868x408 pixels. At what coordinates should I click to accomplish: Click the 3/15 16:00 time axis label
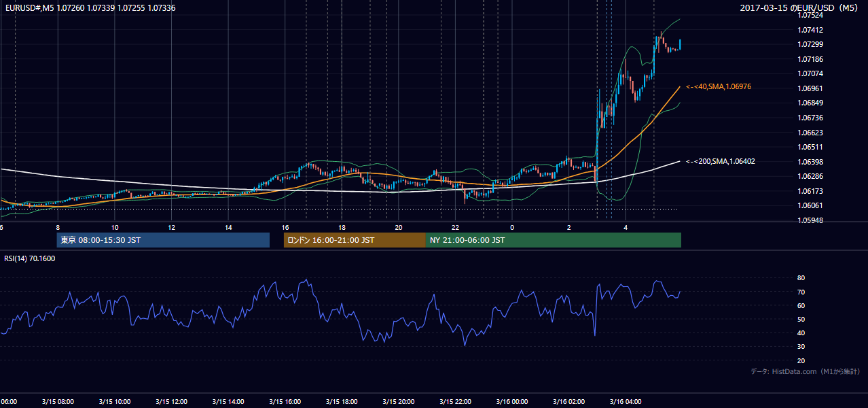pos(285,402)
